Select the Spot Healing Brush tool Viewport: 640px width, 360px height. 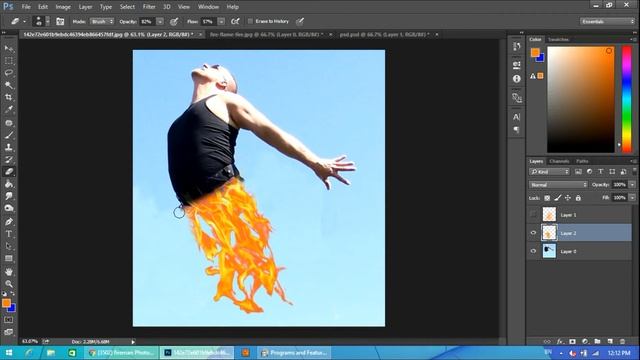coord(9,122)
